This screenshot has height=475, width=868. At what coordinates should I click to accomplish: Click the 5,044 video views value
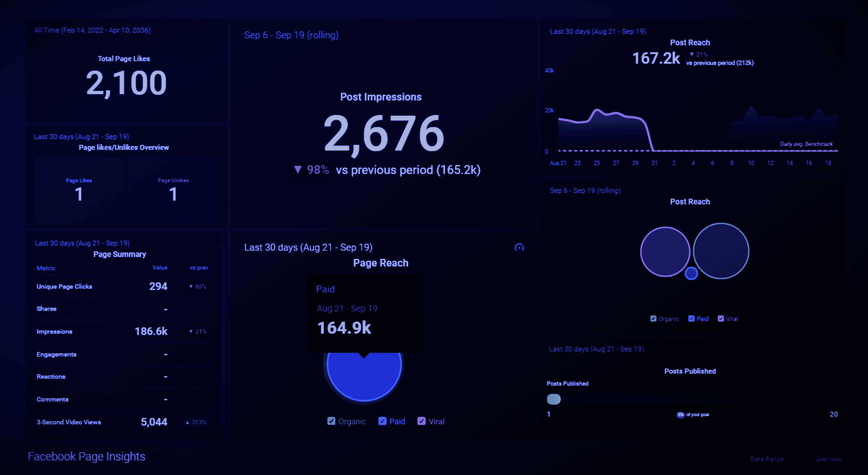click(x=154, y=422)
